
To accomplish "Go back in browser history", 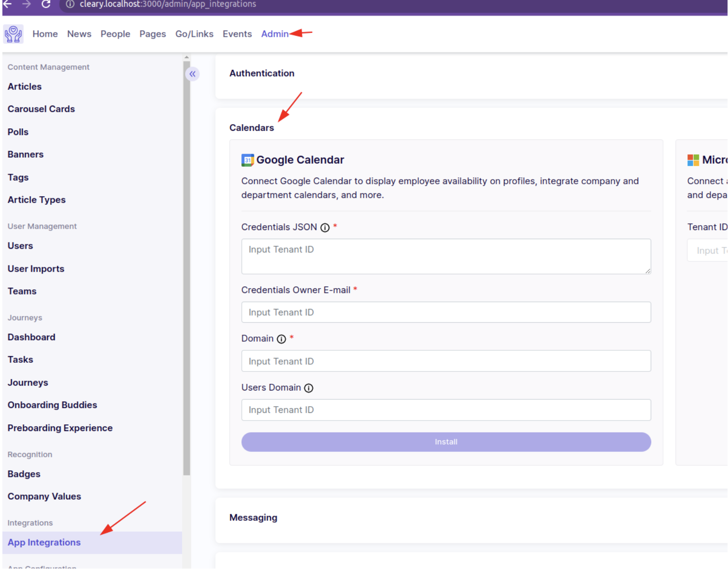I will pyautogui.click(x=8, y=4).
